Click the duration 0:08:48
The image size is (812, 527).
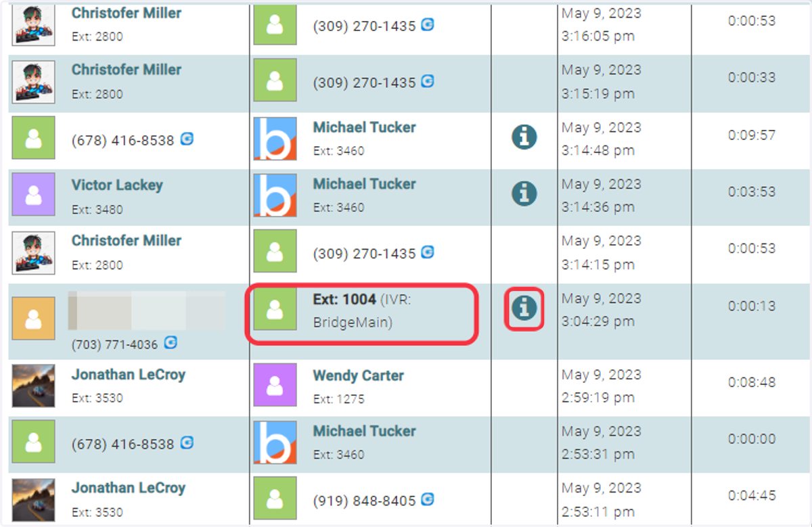coord(752,382)
